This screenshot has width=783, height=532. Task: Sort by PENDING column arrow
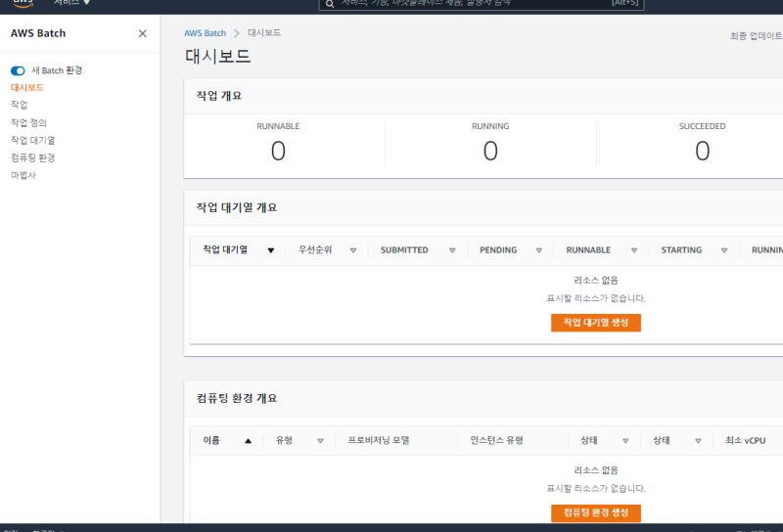point(539,250)
